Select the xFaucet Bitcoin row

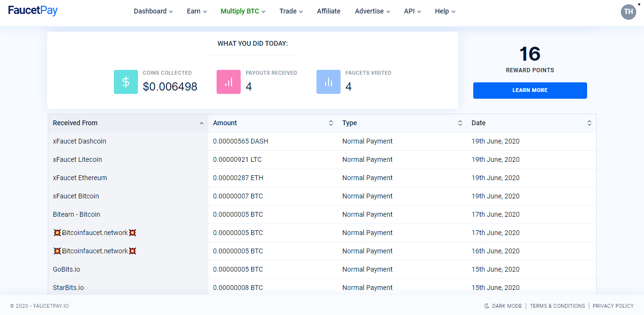point(322,197)
